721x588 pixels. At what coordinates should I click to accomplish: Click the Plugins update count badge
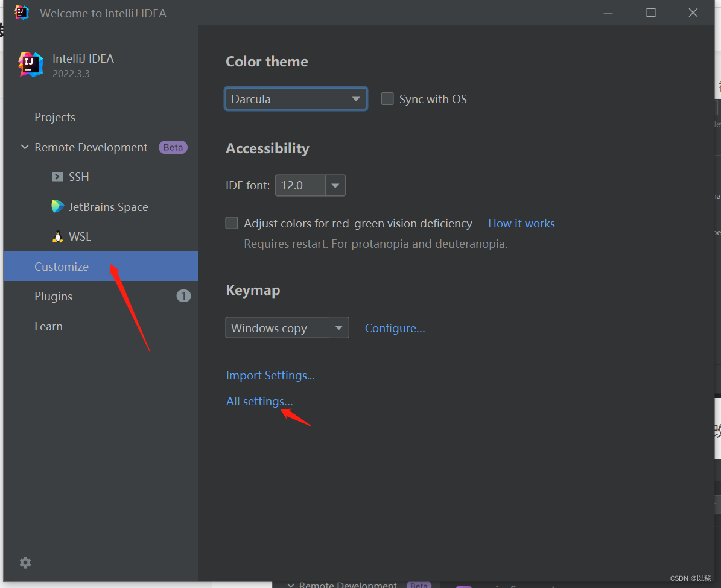tap(183, 296)
